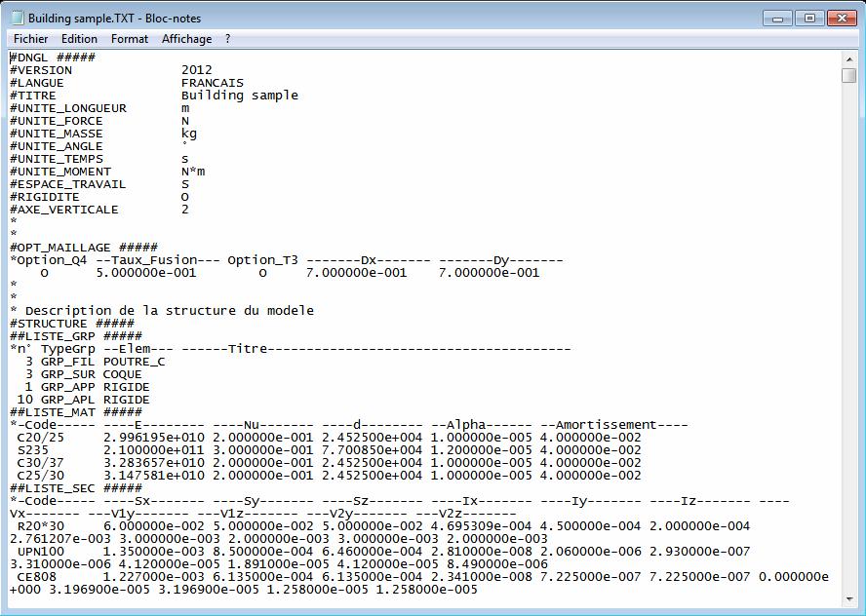Click the value '2.996195e+010'
866x616 pixels.
pos(153,439)
